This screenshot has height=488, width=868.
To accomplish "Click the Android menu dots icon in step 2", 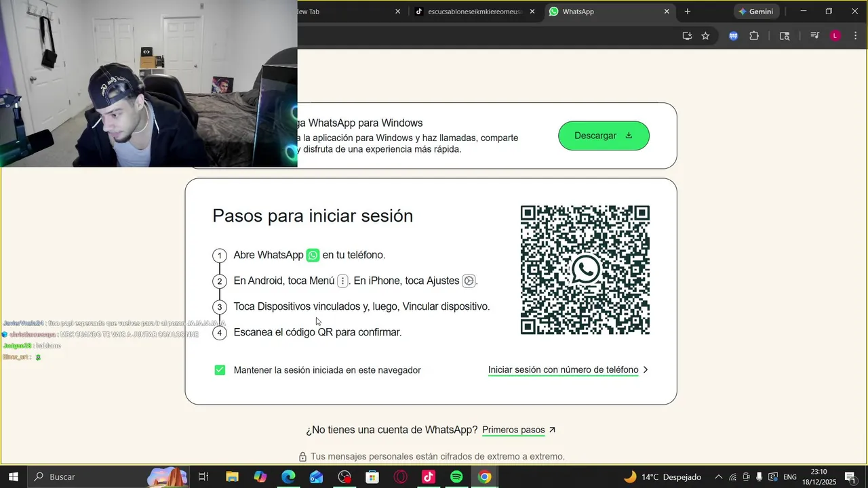I will [x=342, y=281].
